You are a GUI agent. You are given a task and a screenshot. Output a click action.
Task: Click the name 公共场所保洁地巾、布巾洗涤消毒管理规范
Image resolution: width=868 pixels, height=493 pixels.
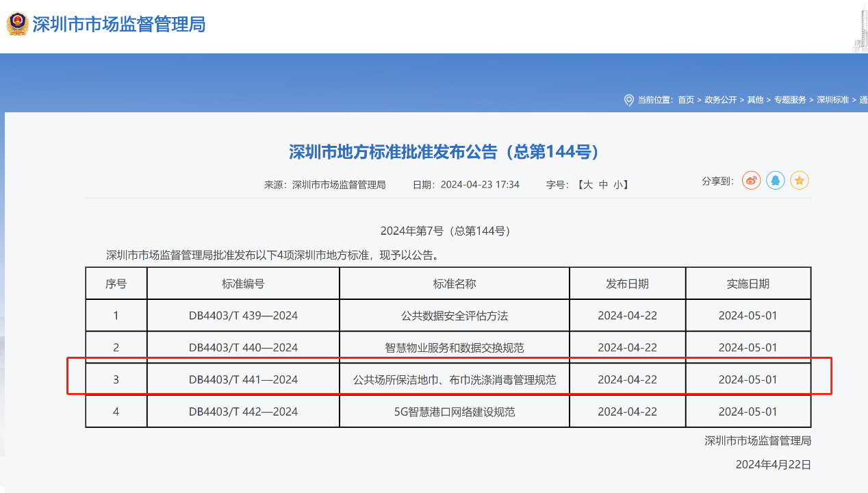click(455, 379)
